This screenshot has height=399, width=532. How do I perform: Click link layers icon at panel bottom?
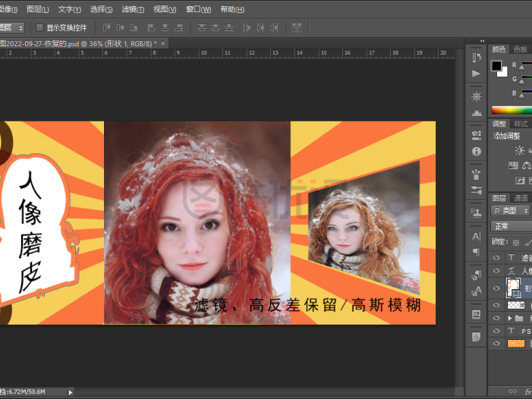(513, 391)
